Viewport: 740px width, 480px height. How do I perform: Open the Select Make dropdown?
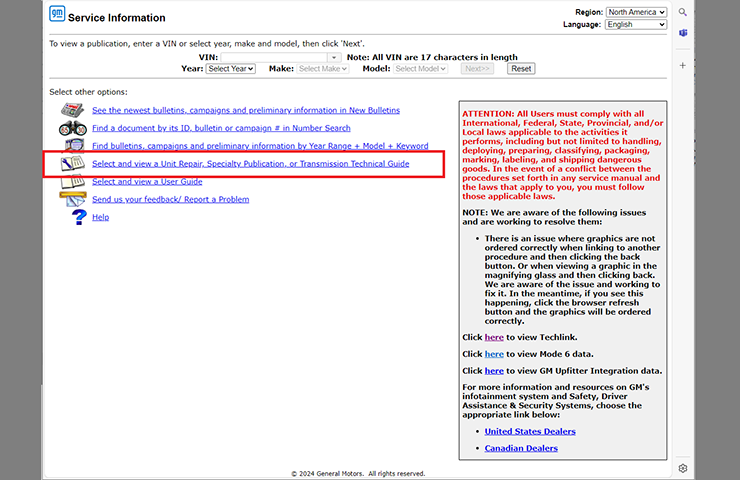point(323,69)
